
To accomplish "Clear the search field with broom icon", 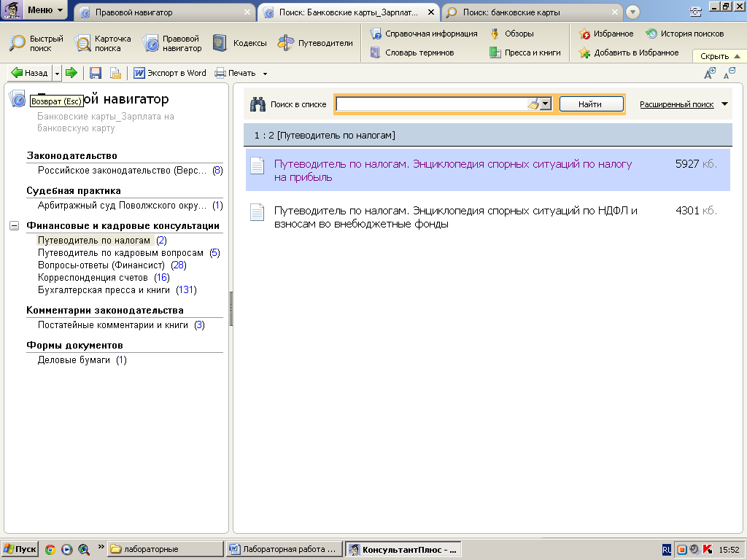I will click(533, 104).
